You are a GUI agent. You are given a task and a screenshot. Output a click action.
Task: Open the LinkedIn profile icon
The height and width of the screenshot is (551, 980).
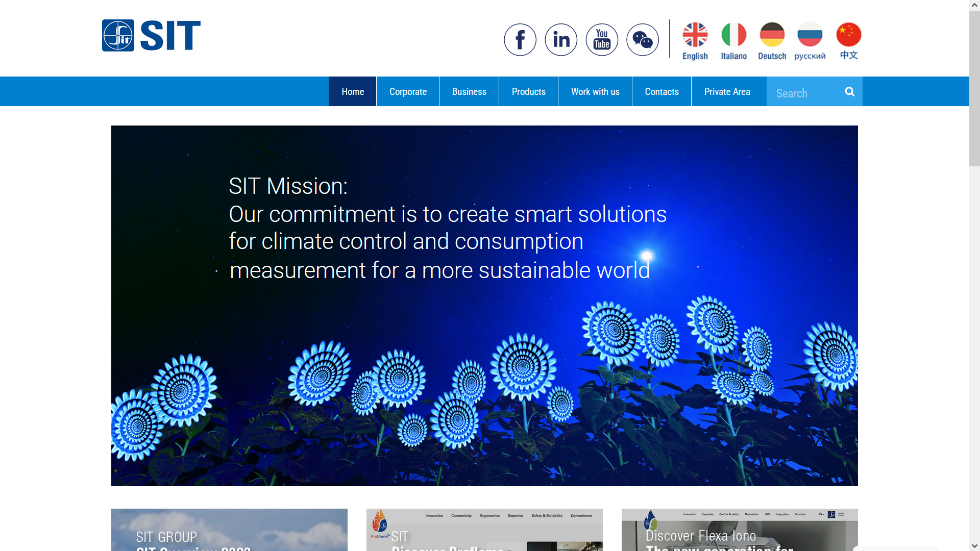tap(561, 40)
